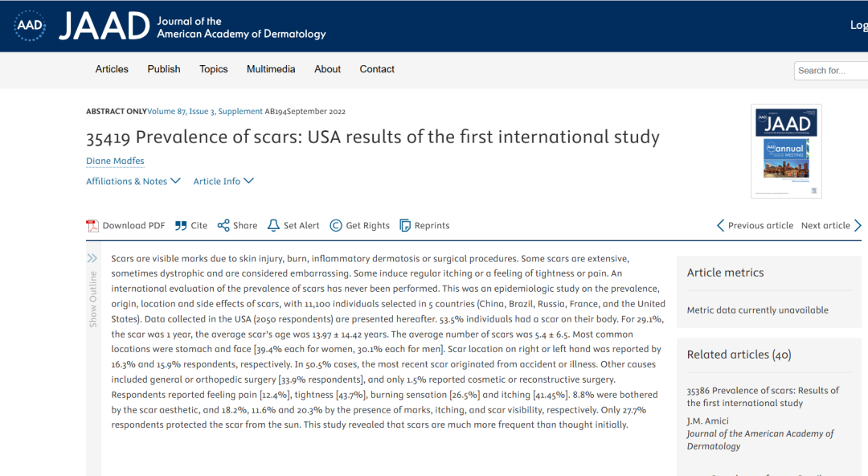Open related article 35386 Prevalence of scars

tap(763, 396)
